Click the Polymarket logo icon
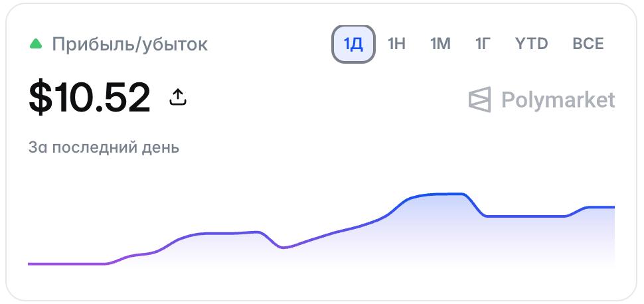 (x=480, y=100)
